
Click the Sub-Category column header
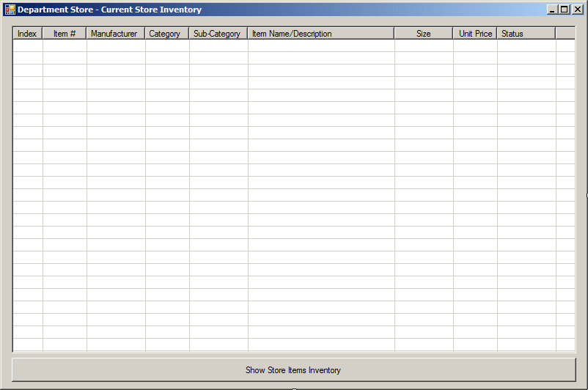coord(218,34)
